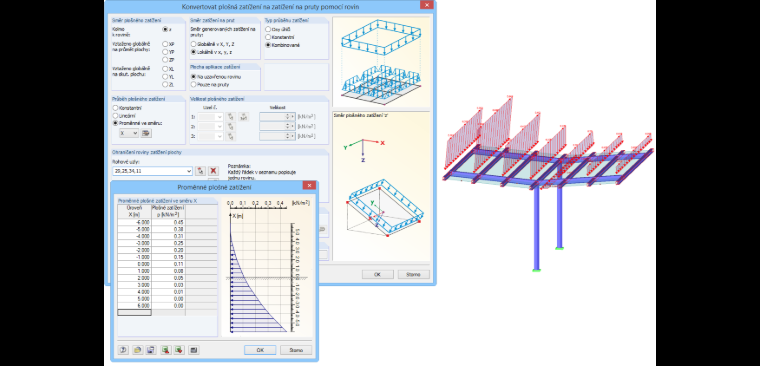
Task: Click the second magnitude value stepper field
Action: pyautogui.click(x=277, y=127)
